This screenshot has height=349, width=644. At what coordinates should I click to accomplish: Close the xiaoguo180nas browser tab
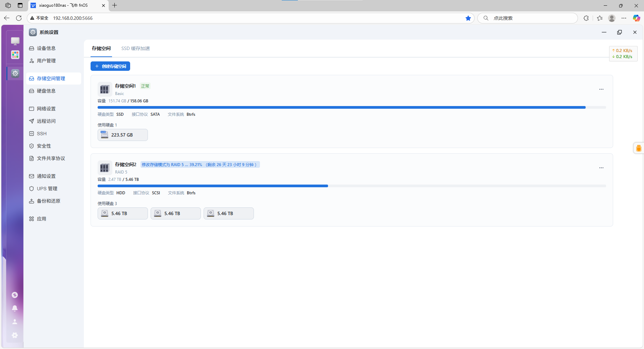(x=103, y=5)
